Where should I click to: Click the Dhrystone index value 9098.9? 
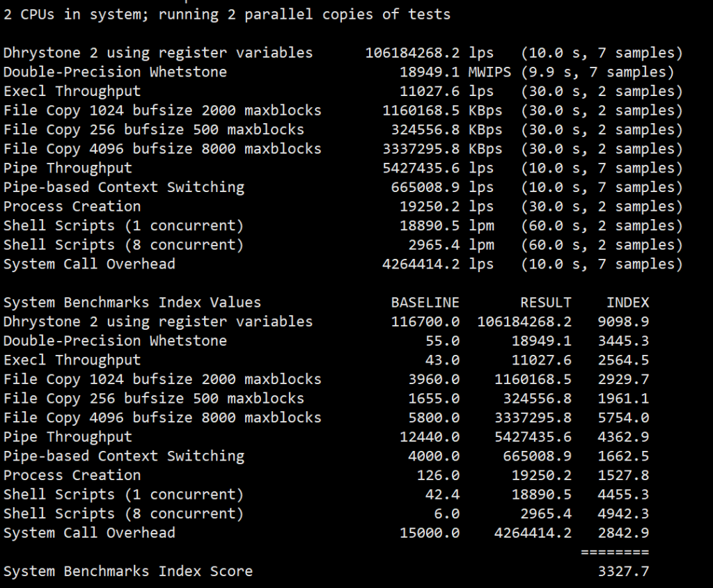(623, 321)
